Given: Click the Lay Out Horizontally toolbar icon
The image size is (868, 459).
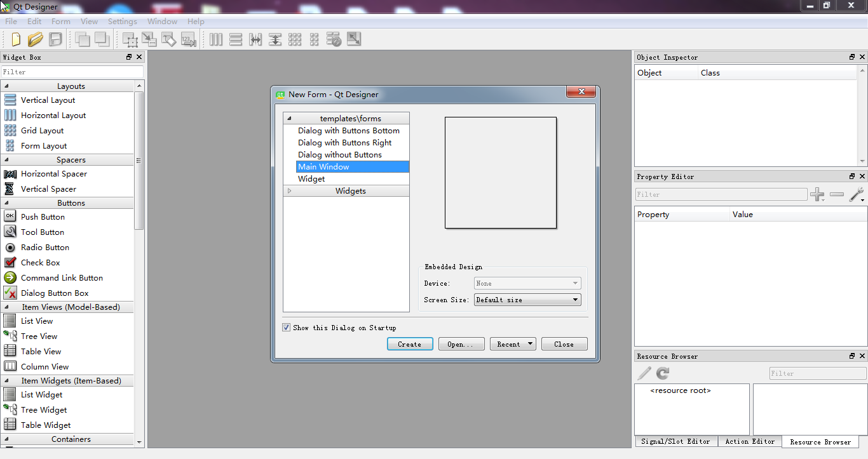Looking at the screenshot, I should click(216, 39).
